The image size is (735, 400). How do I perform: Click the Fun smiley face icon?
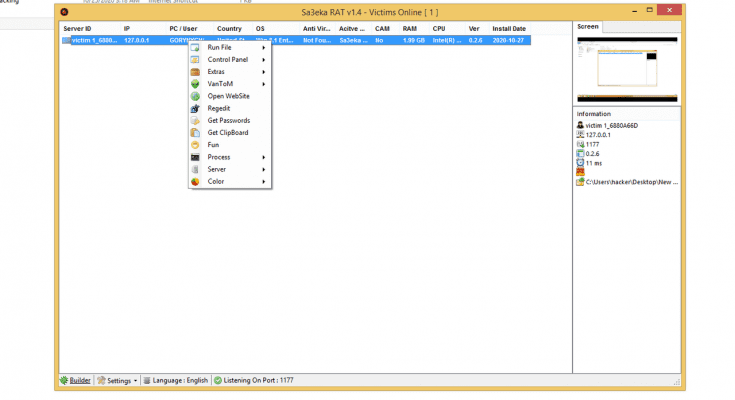click(196, 145)
